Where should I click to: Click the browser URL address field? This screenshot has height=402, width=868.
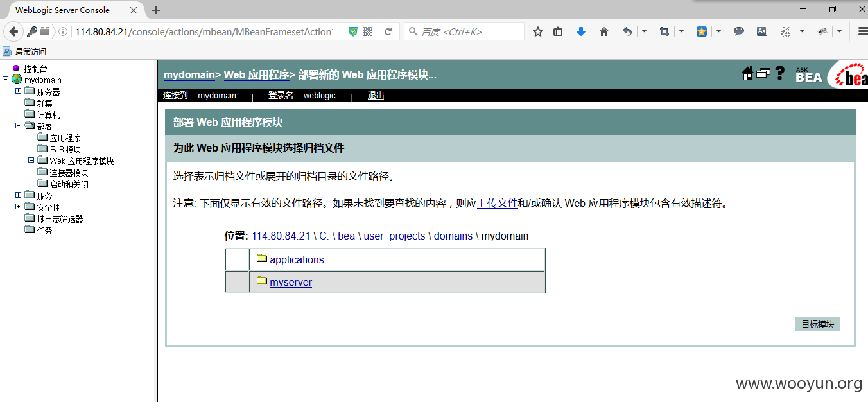click(x=204, y=31)
